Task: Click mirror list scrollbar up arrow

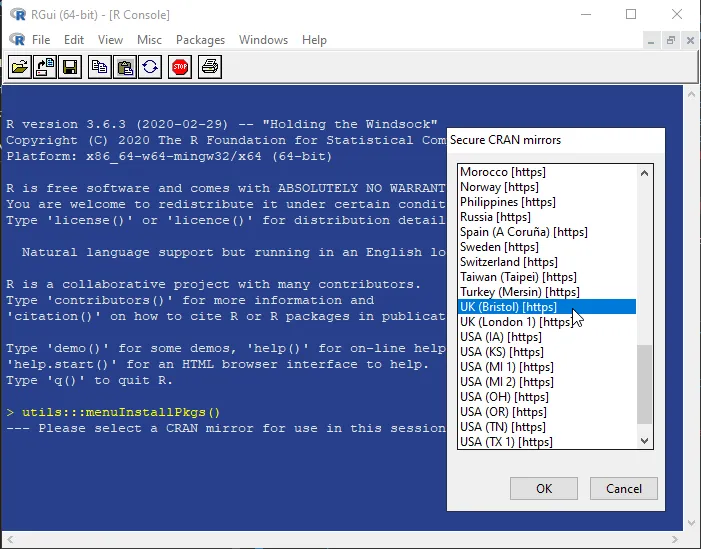Action: tap(644, 173)
